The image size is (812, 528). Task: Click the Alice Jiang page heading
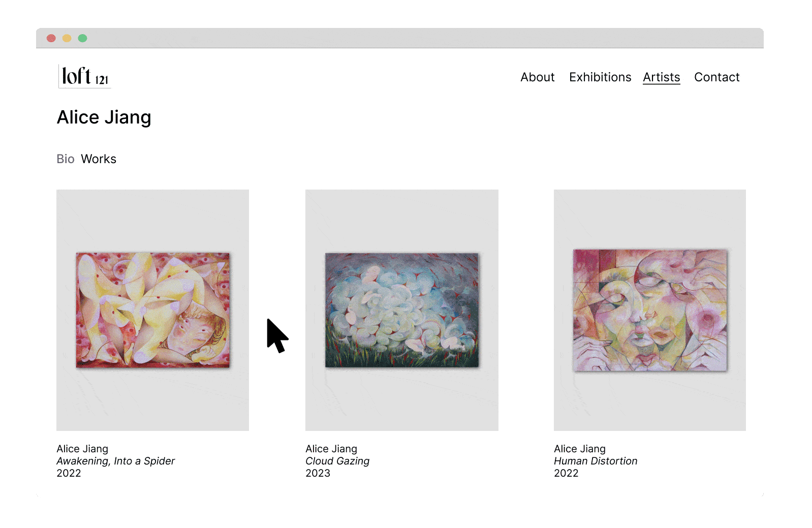[x=104, y=117]
